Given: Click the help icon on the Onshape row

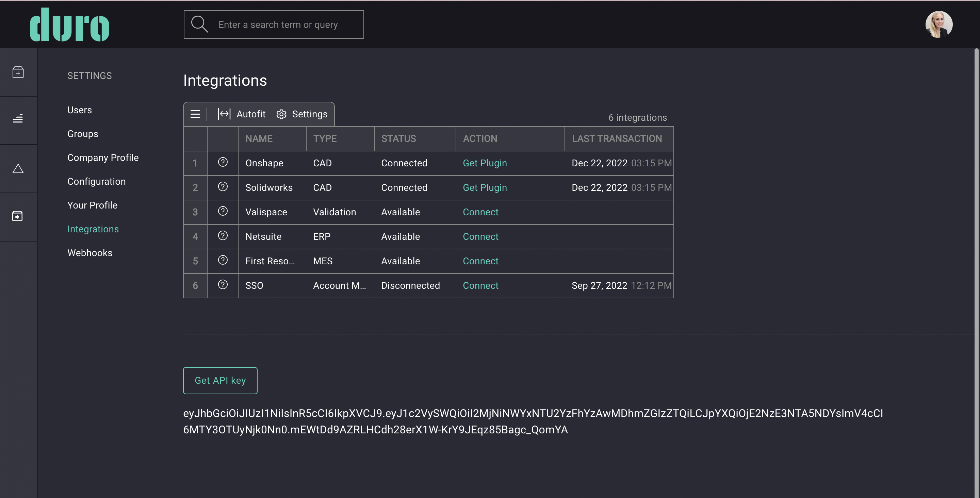Looking at the screenshot, I should pyautogui.click(x=223, y=163).
